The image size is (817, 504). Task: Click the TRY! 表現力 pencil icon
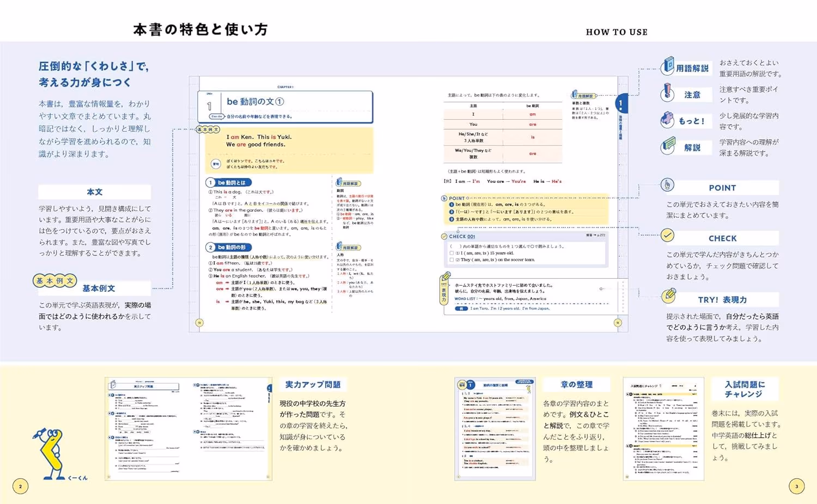point(668,296)
